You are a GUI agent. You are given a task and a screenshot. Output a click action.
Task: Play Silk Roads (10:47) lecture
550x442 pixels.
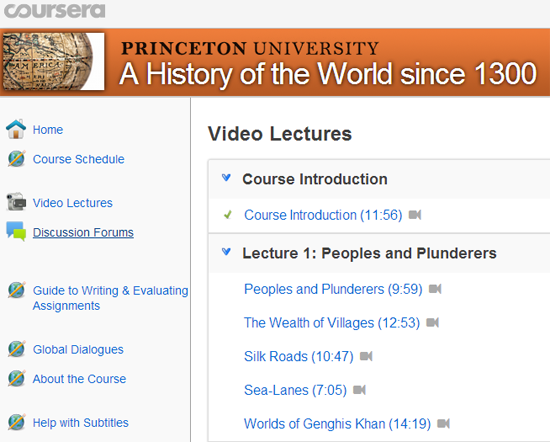(x=299, y=357)
